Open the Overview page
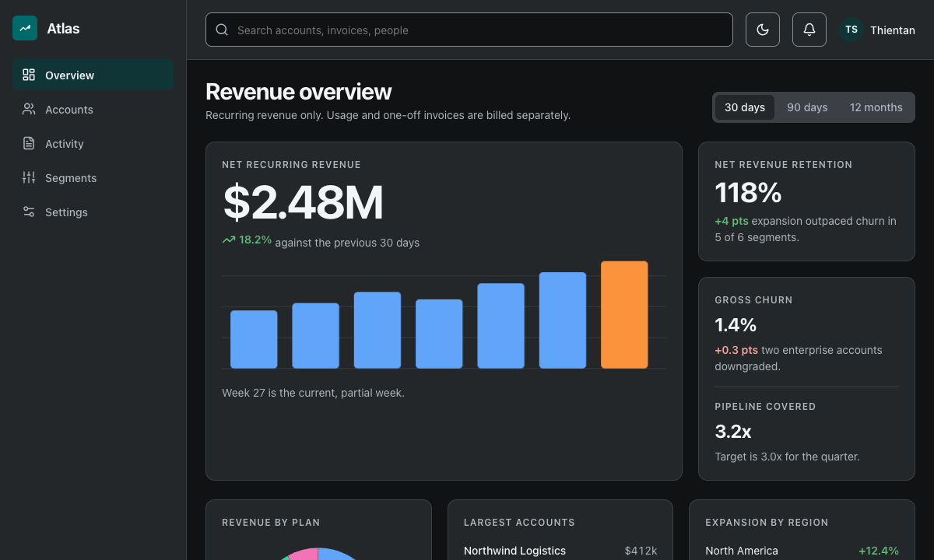The image size is (934, 560). tap(93, 75)
